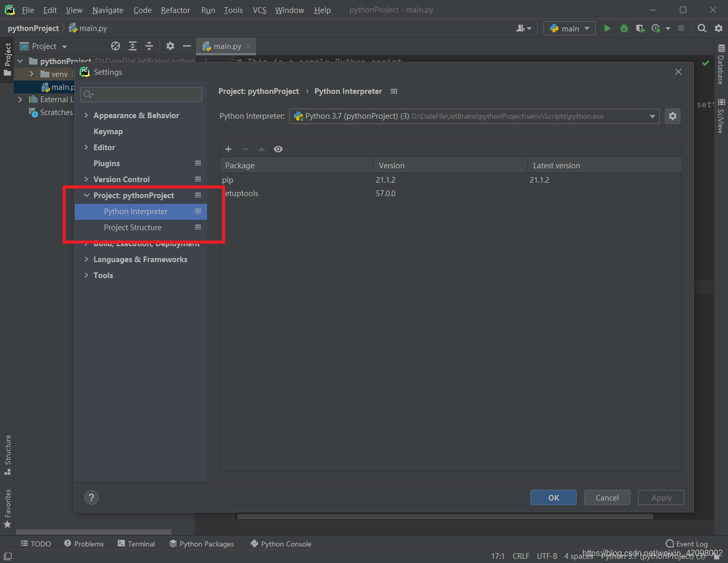Confirm settings with OK
728x563 pixels.
click(553, 497)
